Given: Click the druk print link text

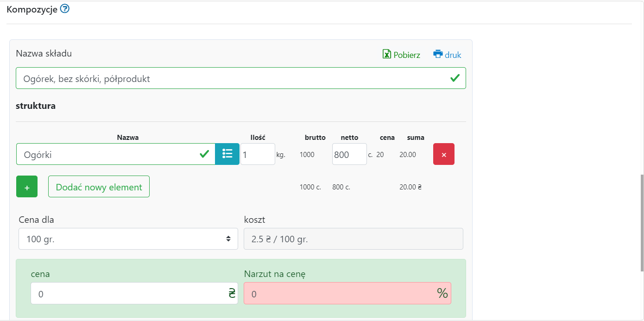Looking at the screenshot, I should click(x=453, y=55).
